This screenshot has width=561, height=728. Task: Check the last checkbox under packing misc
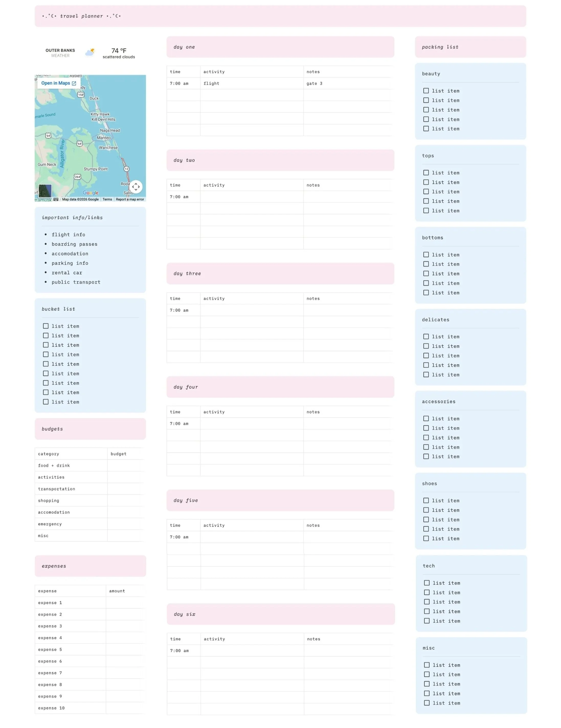(x=427, y=703)
